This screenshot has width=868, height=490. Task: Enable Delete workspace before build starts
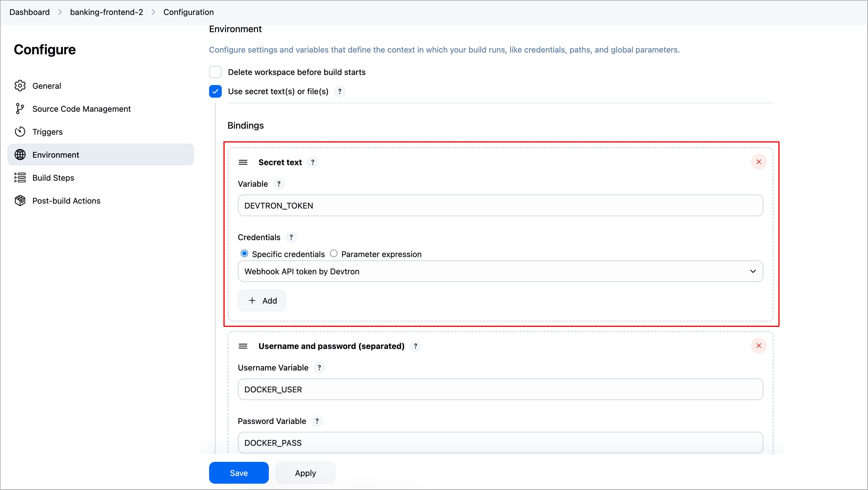tap(215, 72)
